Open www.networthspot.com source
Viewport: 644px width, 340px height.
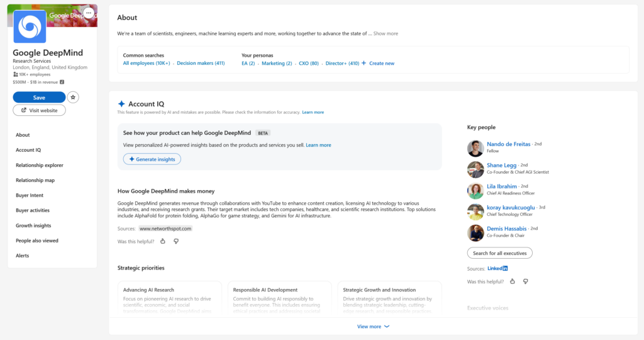coord(165,229)
